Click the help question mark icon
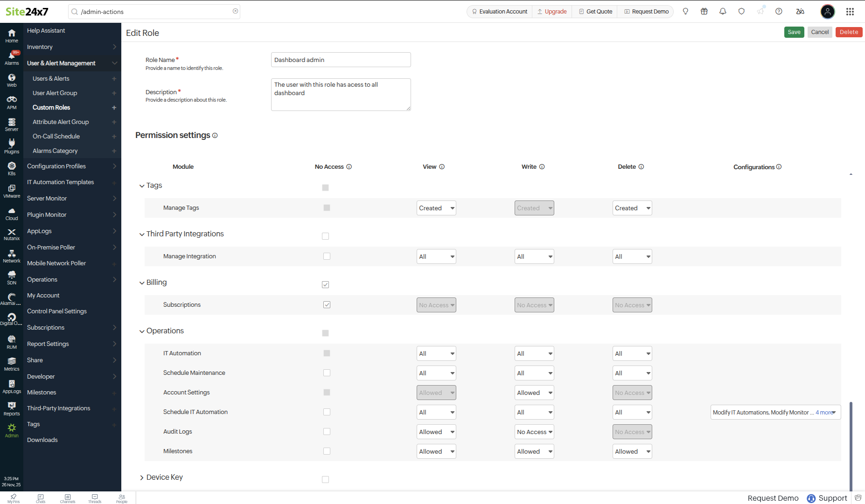The height and width of the screenshot is (504, 865). tap(779, 12)
